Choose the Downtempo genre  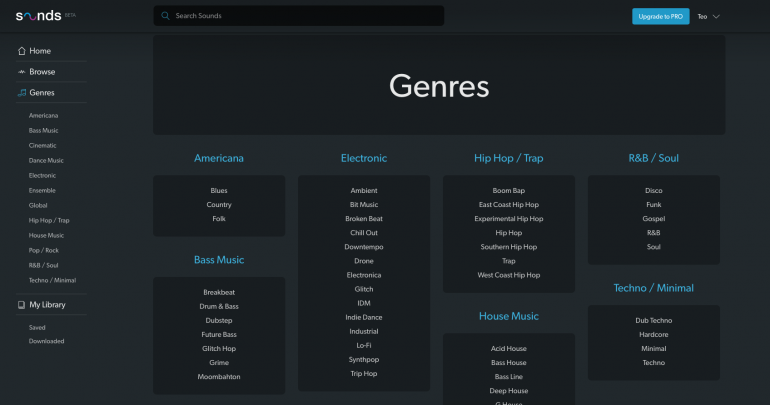click(x=364, y=247)
